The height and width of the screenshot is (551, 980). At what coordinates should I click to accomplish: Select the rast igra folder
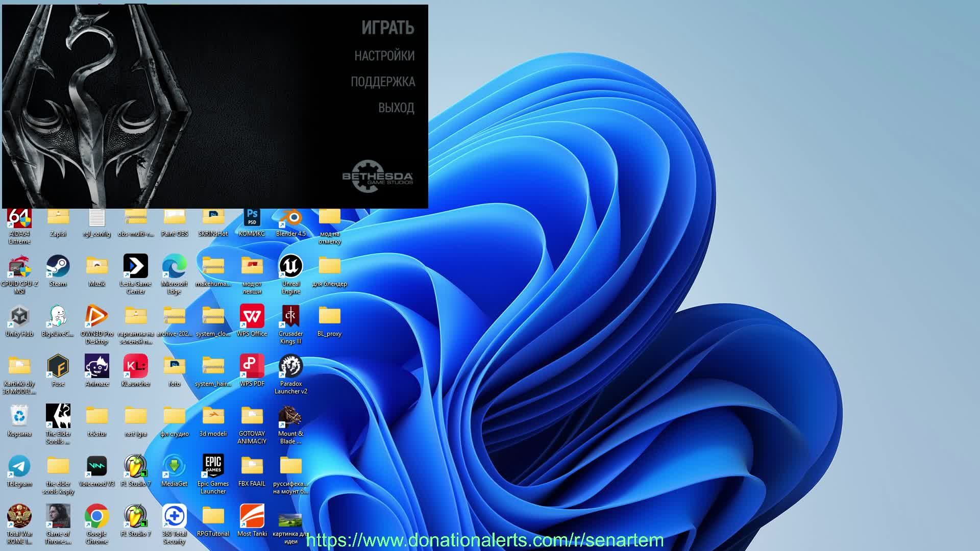tap(136, 421)
